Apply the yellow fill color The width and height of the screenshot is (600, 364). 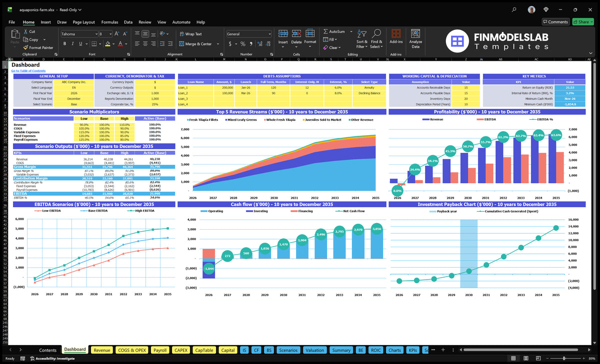pos(107,44)
